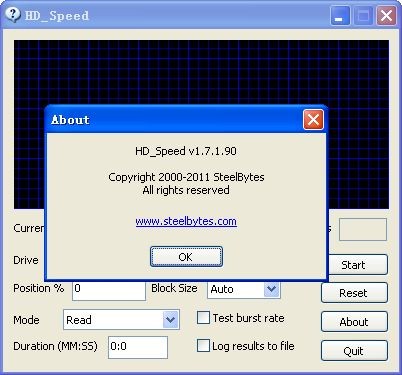Open the Mode Read dropdown

click(170, 320)
